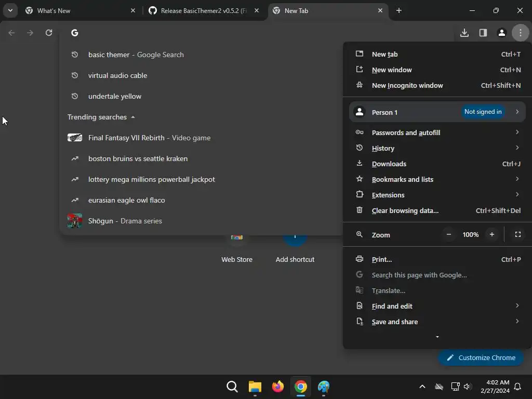This screenshot has width=532, height=399.
Task: Show hidden system tray icons
Action: 422,387
